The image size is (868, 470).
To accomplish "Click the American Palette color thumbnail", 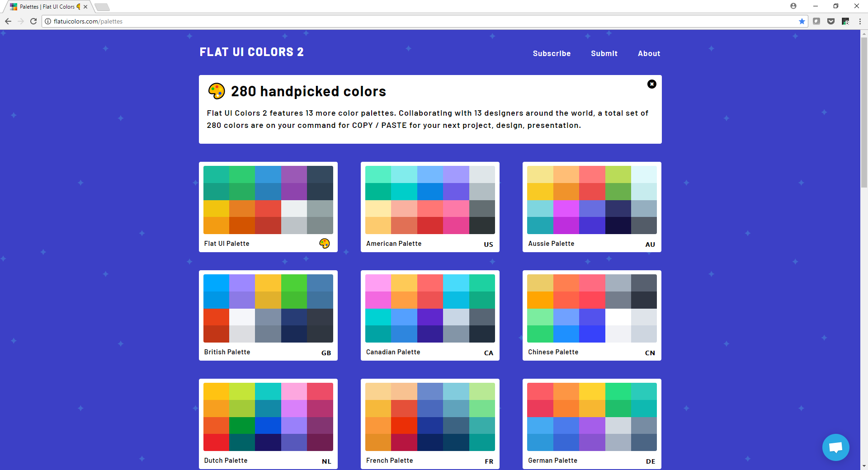I will coord(430,200).
